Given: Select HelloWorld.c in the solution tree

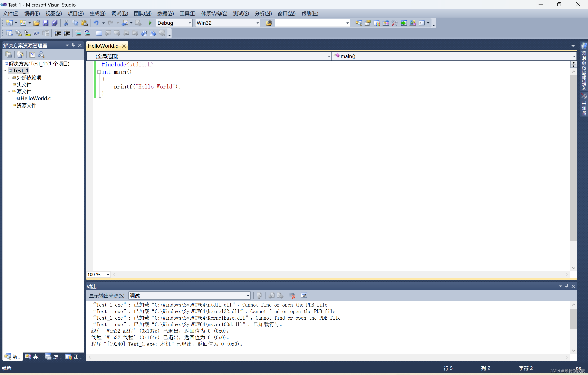Looking at the screenshot, I should click(35, 98).
